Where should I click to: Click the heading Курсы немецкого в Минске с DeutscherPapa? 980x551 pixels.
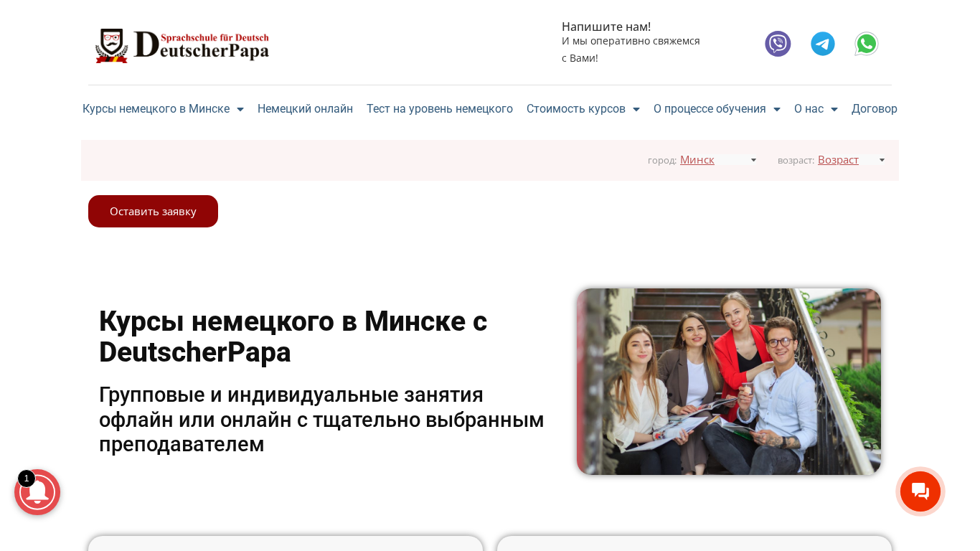pyautogui.click(x=293, y=336)
